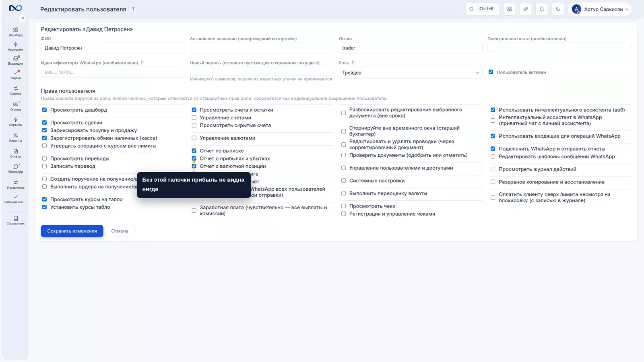Open notifications bell

[542, 9]
